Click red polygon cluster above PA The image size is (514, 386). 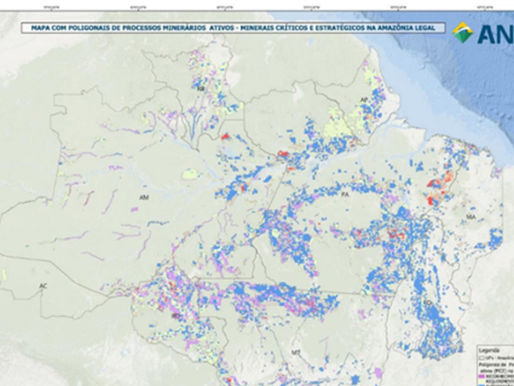(x=283, y=154)
